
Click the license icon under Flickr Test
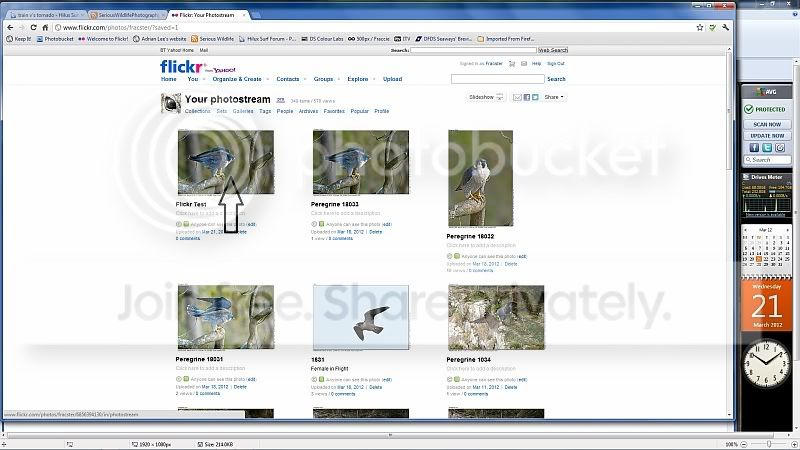click(179, 224)
